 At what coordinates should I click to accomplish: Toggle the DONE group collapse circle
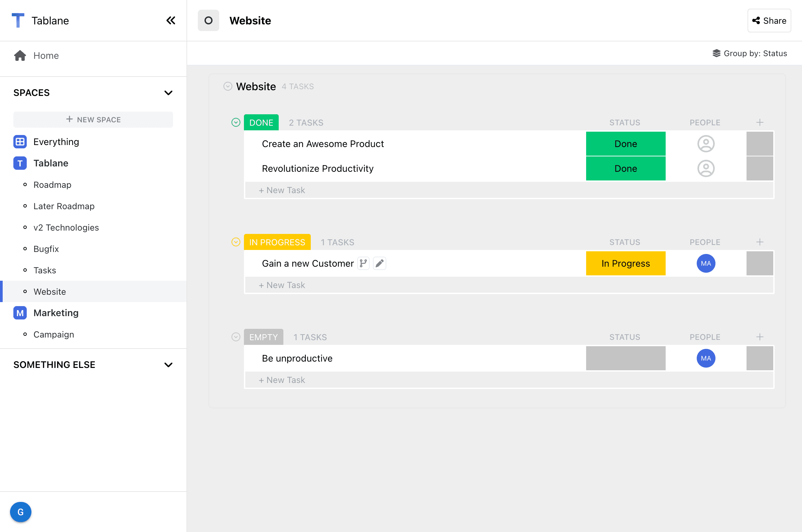pos(236,123)
